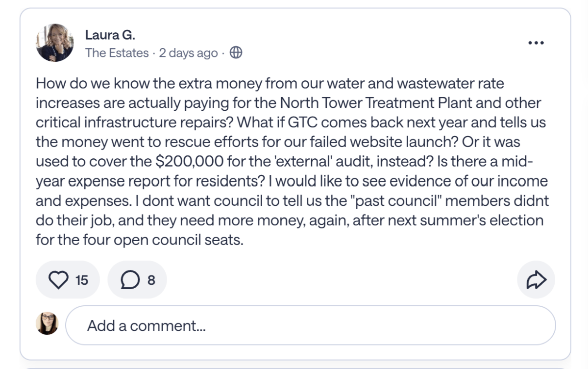Open the Laura G. author name link
Screen dimensions: 588x369
click(110, 35)
